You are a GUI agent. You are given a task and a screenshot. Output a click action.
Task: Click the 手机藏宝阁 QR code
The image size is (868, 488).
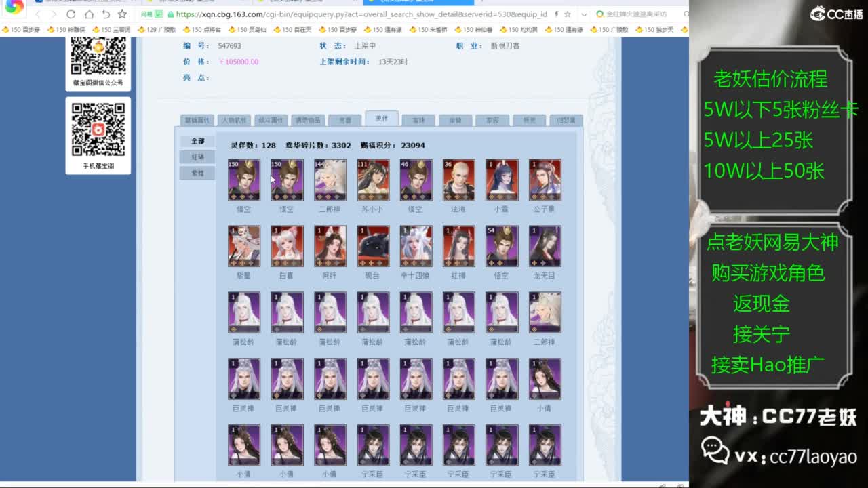point(98,129)
